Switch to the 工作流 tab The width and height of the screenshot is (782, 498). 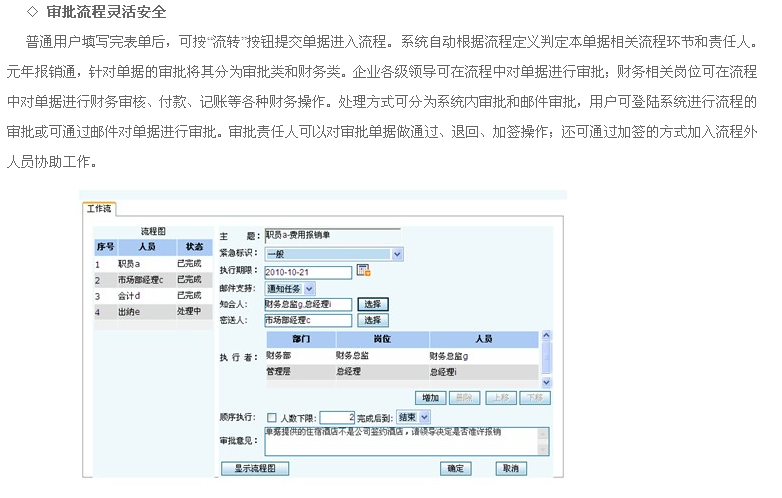(99, 209)
